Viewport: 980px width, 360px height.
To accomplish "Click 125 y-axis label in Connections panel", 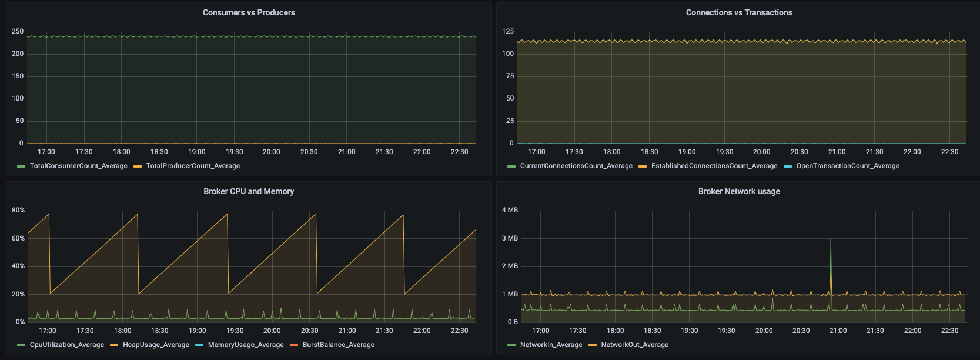I will tap(508, 31).
